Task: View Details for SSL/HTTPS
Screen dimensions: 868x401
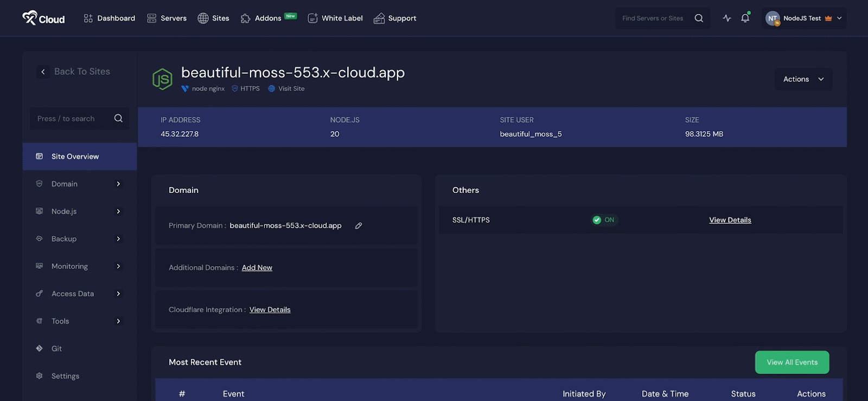Action: (730, 220)
